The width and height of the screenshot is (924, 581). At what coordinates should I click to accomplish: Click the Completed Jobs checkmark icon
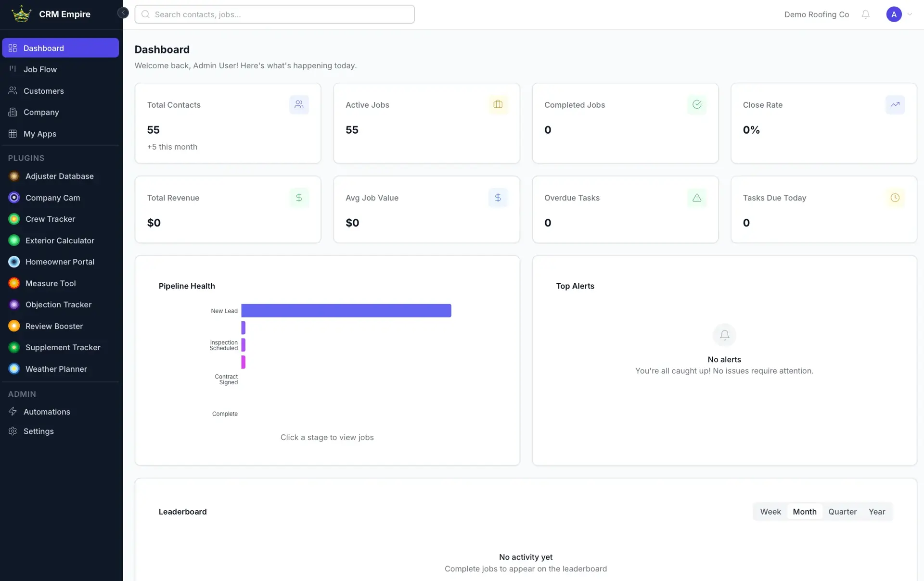click(x=696, y=104)
